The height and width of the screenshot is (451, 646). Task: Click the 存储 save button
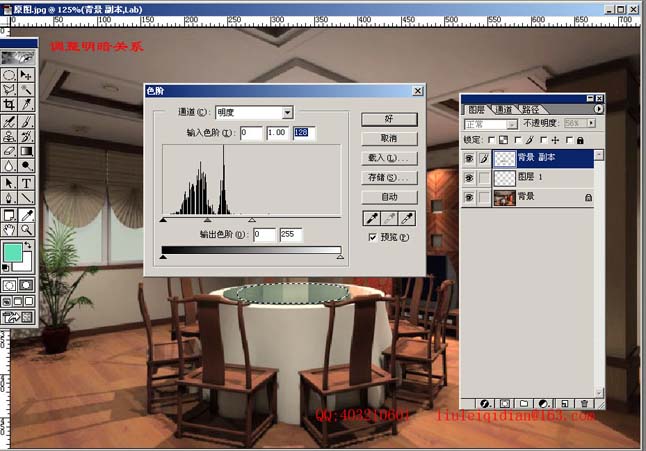[x=389, y=178]
